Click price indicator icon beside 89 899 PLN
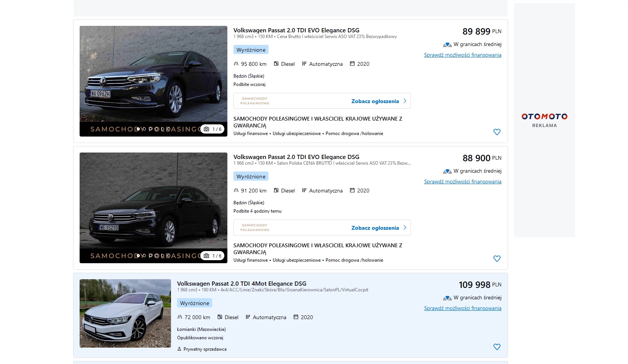The width and height of the screenshot is (628, 364). pos(447,45)
